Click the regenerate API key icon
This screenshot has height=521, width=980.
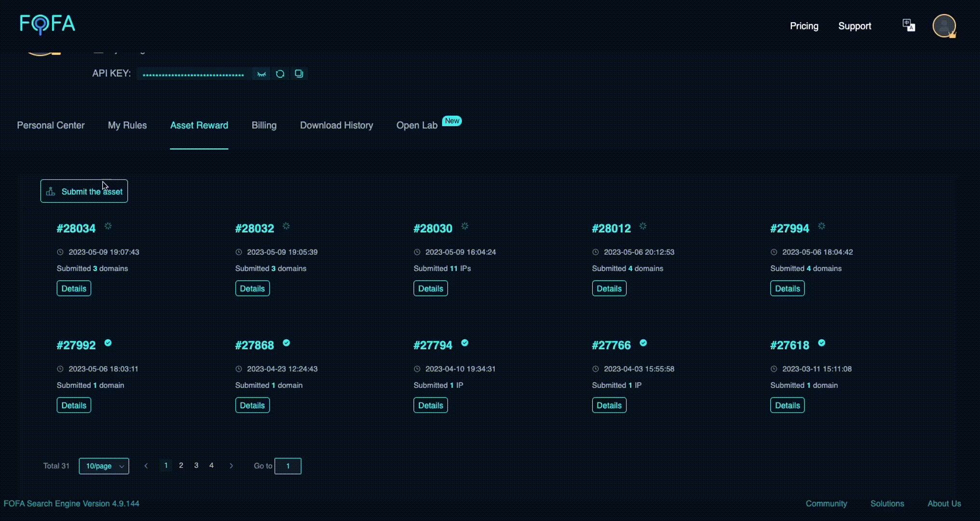[280, 74]
